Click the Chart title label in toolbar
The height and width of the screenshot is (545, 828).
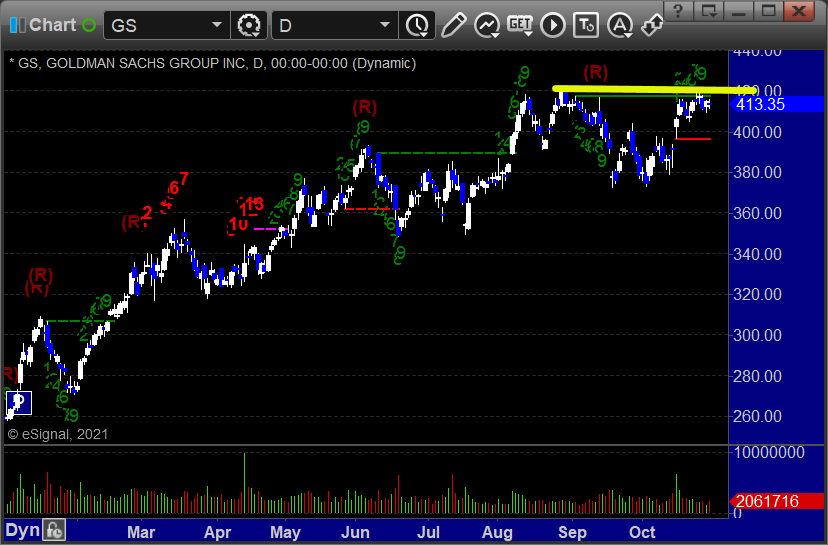point(52,25)
